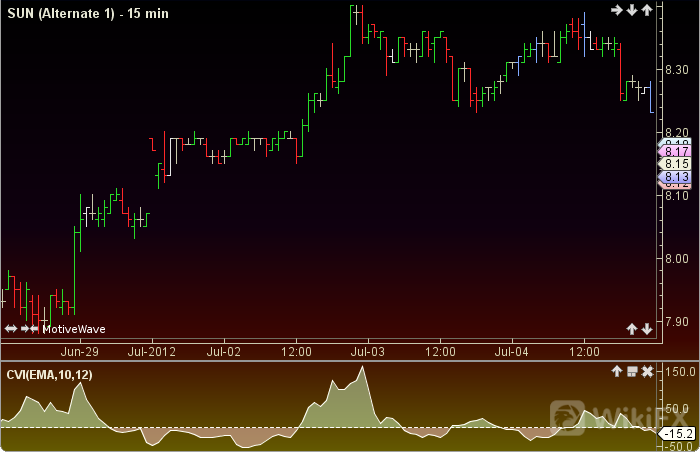Viewport: 700px width, 452px height.
Task: Select the 8.15 price label on axis
Action: pos(675,164)
